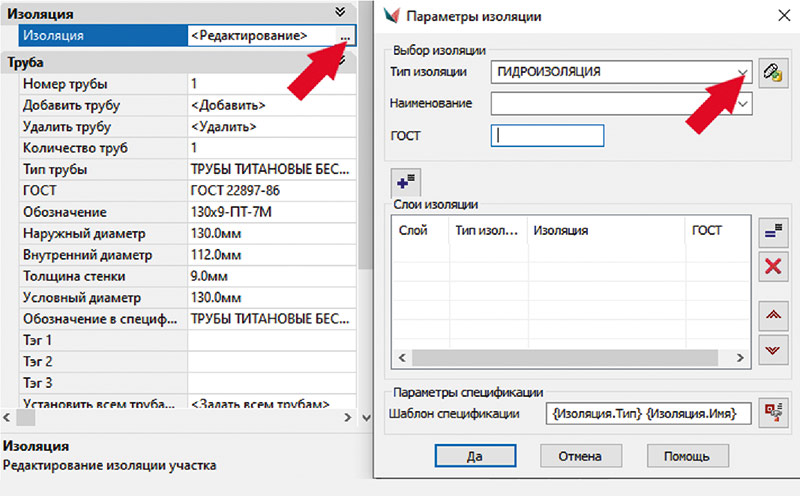This screenshot has height=496, width=800.
Task: Open the specification template editor icon
Action: coord(771,412)
